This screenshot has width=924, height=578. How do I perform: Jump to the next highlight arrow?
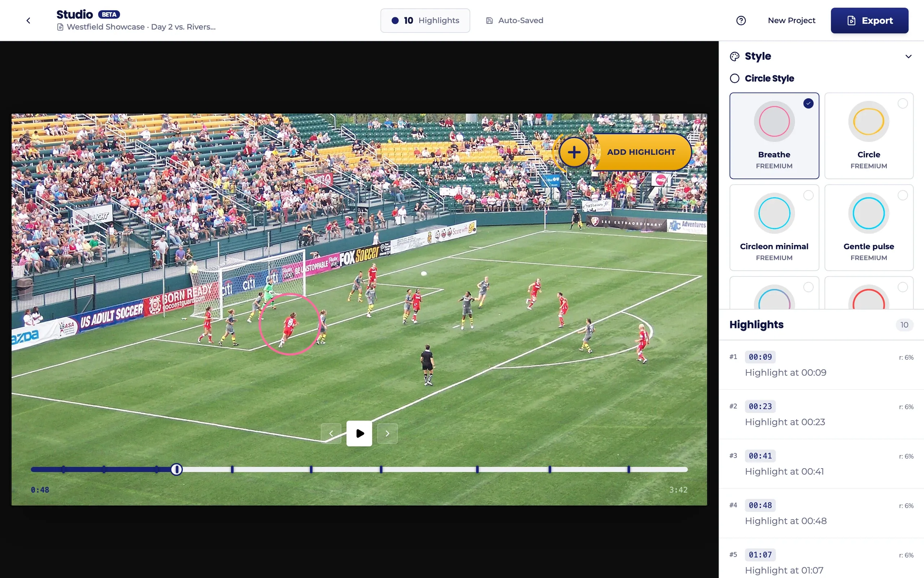pos(387,433)
